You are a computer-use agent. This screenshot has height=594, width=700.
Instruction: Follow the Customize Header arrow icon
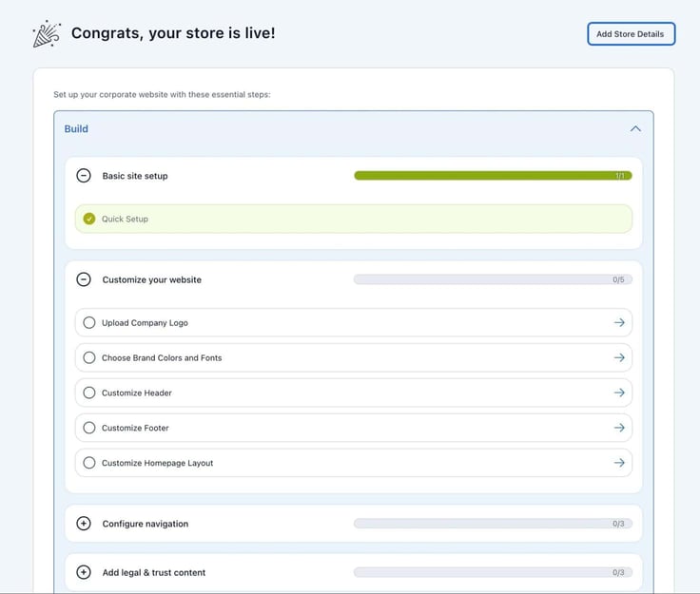(x=619, y=393)
